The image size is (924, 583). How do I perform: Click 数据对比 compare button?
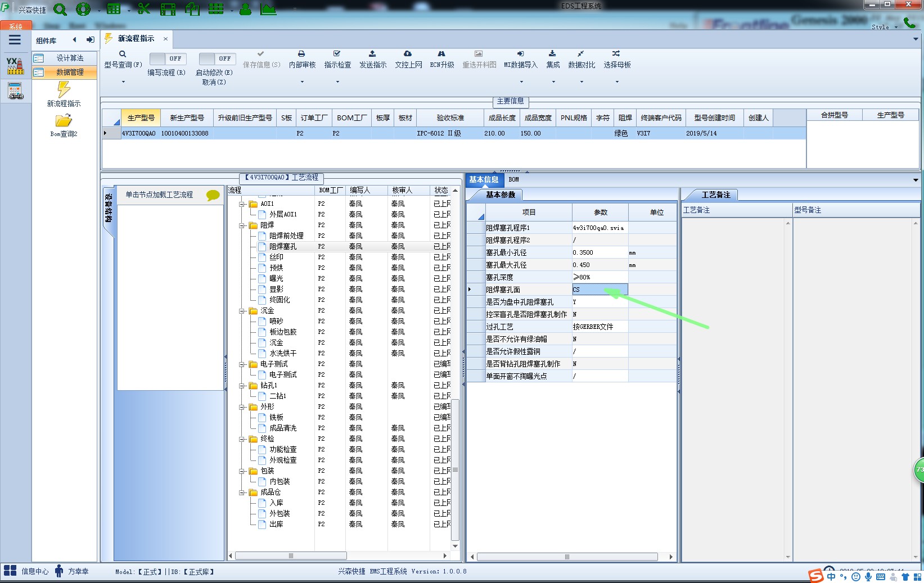(582, 60)
